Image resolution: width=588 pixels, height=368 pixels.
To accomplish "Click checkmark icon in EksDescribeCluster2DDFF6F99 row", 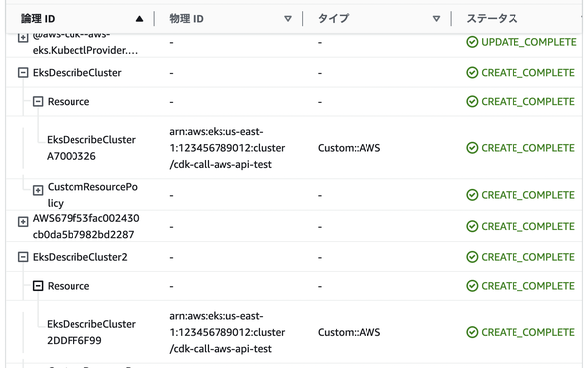I will [x=472, y=332].
